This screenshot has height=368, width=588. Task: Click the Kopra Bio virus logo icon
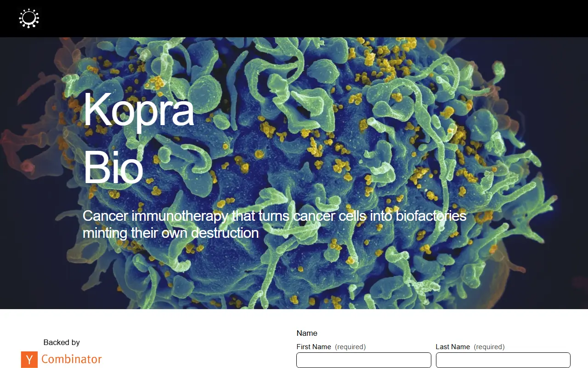(x=29, y=18)
